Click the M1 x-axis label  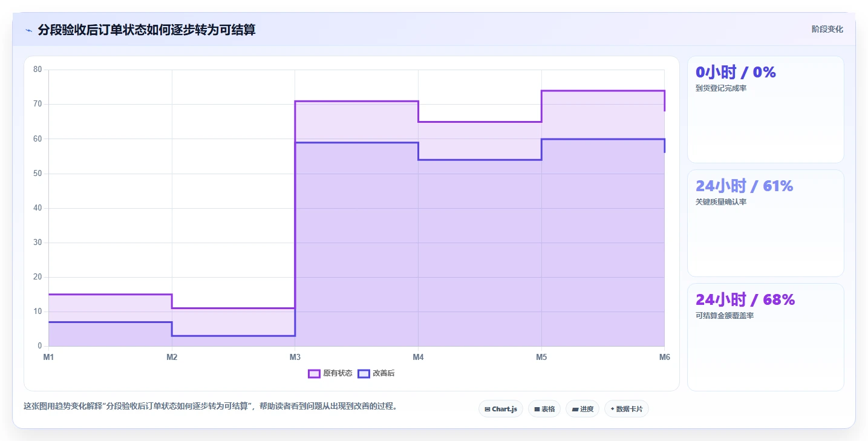point(48,358)
